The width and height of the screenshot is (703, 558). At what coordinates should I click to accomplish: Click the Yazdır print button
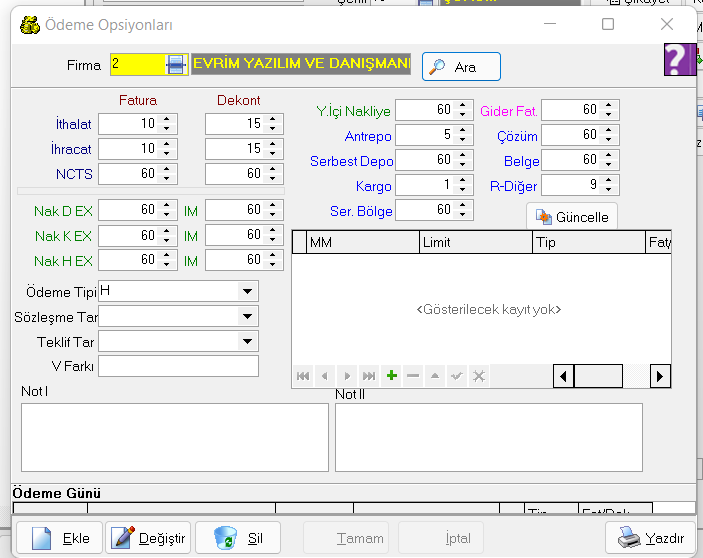[651, 537]
